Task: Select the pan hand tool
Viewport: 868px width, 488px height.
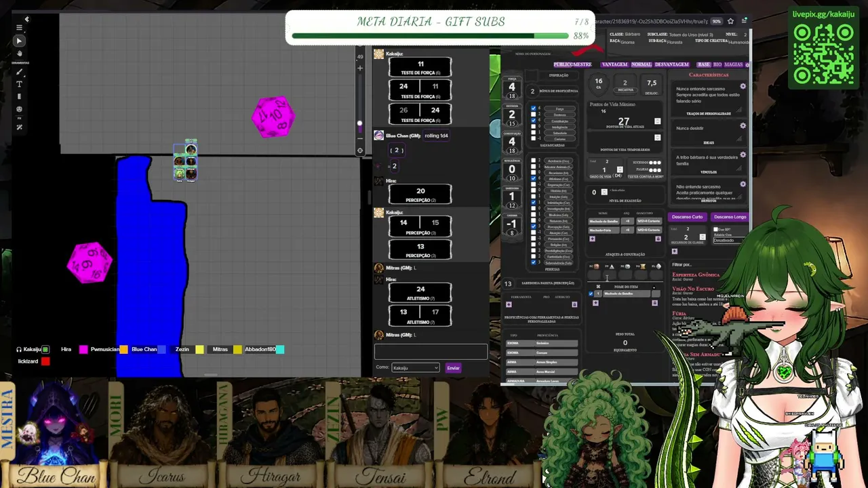Action: click(19, 53)
